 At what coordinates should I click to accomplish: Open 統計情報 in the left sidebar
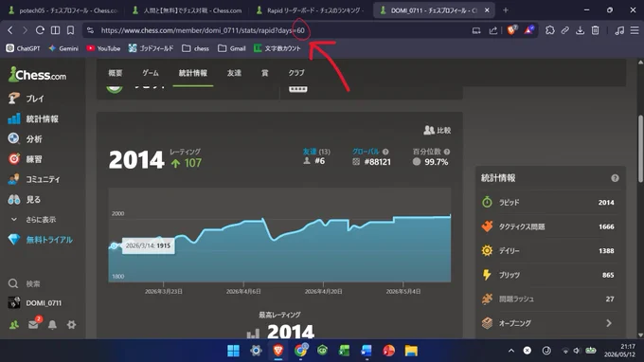click(x=33, y=118)
